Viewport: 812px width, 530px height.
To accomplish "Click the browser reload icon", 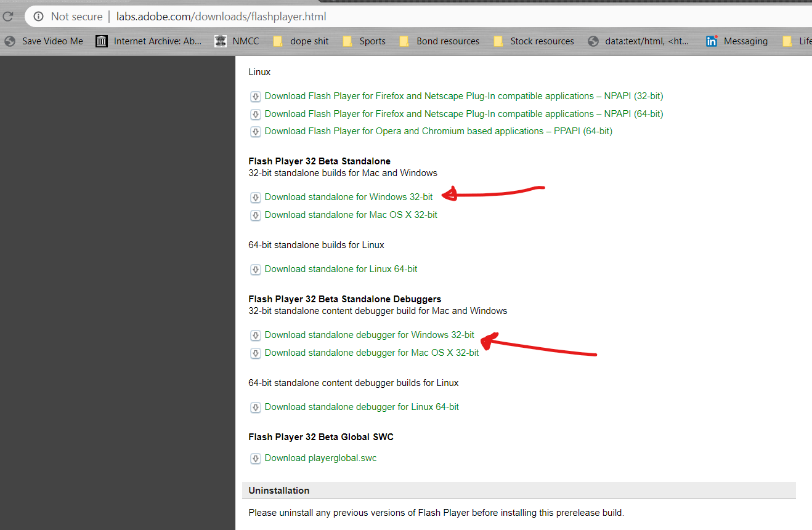I will coord(8,17).
